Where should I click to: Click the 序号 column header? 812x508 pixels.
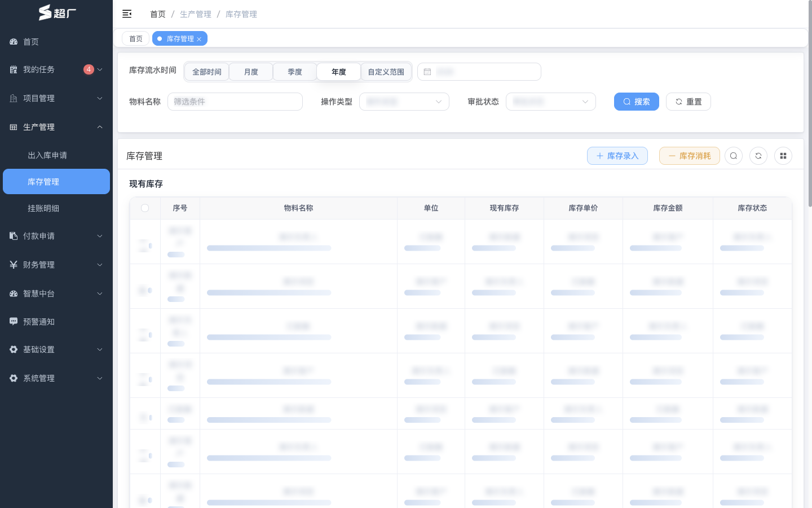180,208
